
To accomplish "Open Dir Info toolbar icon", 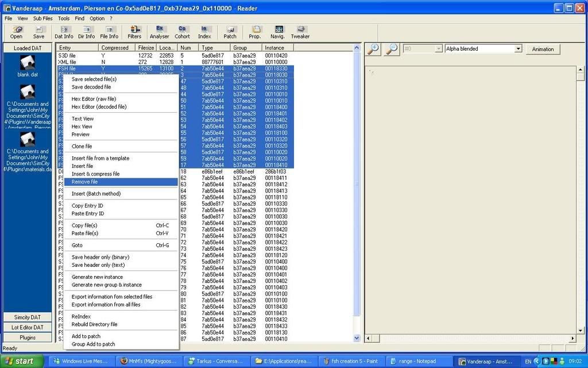I will 87,32.
